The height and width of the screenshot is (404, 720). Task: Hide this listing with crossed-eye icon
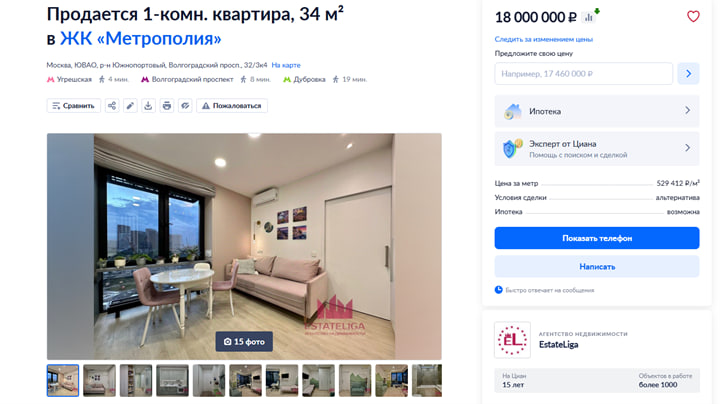185,106
